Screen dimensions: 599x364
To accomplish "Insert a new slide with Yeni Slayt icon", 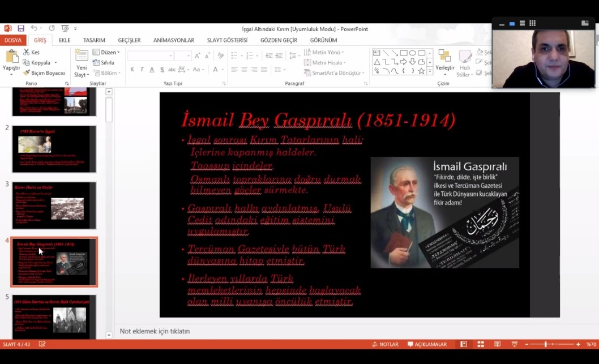I will pyautogui.click(x=82, y=55).
